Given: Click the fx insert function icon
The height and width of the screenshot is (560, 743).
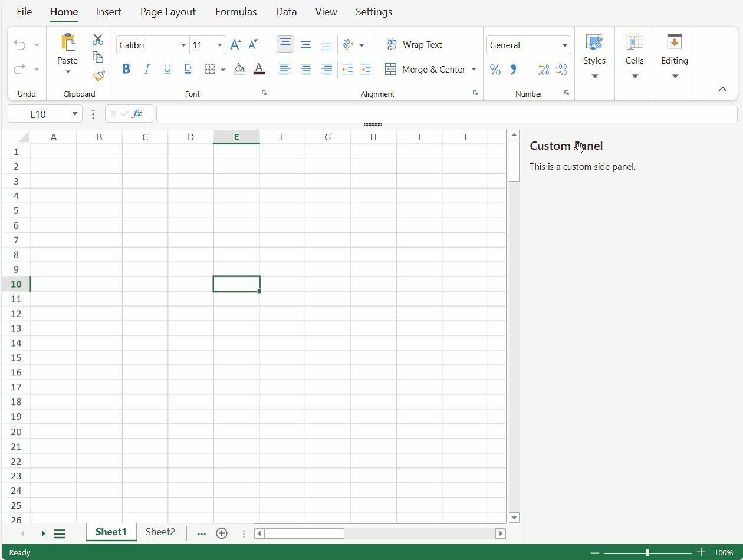Looking at the screenshot, I should (137, 114).
